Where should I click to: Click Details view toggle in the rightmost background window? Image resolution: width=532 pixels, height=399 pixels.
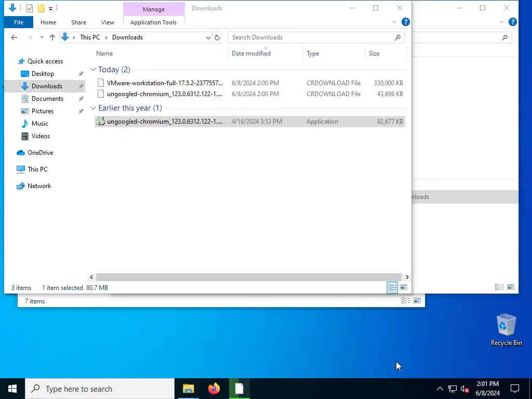tap(499, 287)
